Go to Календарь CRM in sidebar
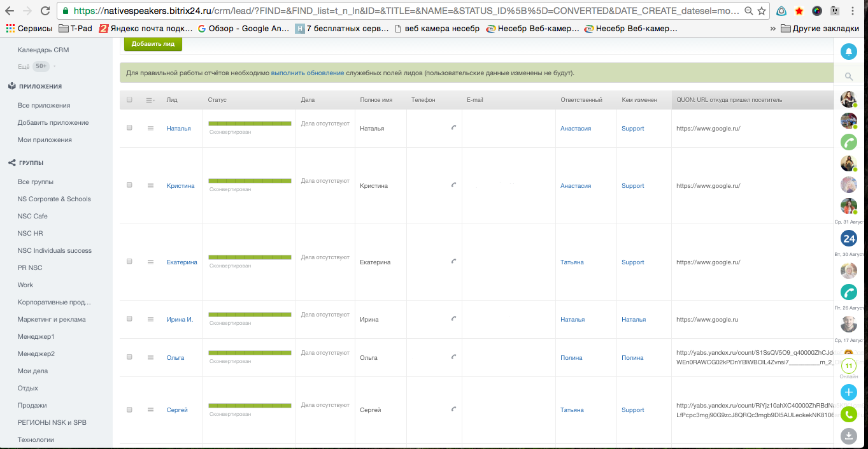868x449 pixels. 43,50
